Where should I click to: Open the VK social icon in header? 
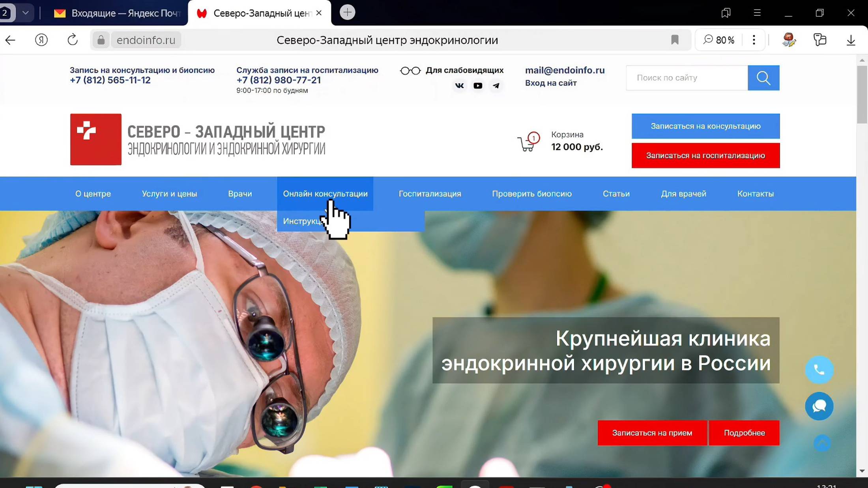click(459, 86)
